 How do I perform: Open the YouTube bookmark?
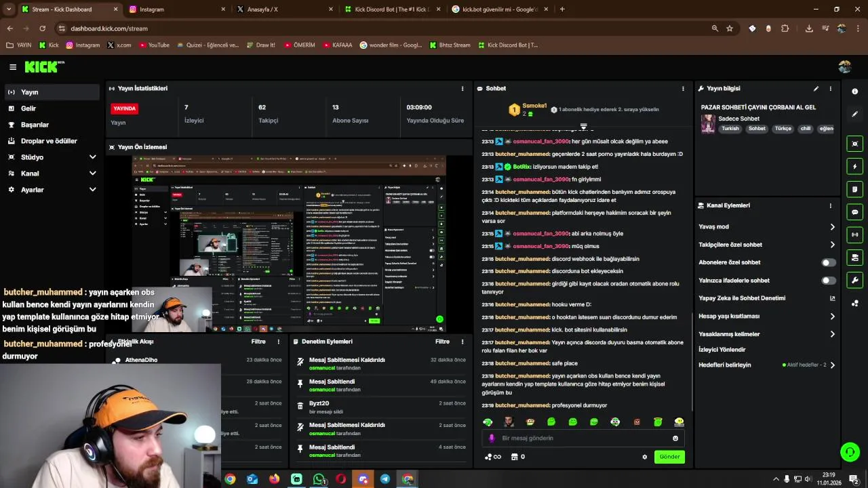pos(154,45)
